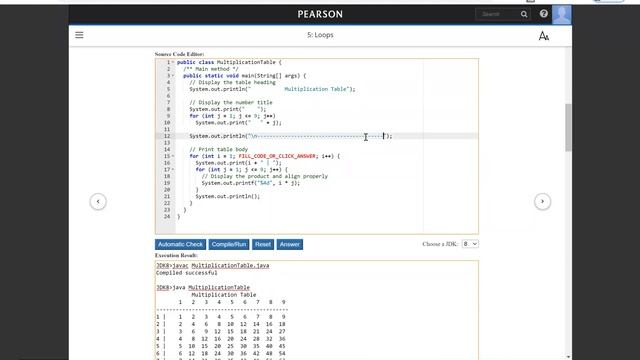Open the user profile avatar
Screen dimensions: 640x360
(x=562, y=15)
